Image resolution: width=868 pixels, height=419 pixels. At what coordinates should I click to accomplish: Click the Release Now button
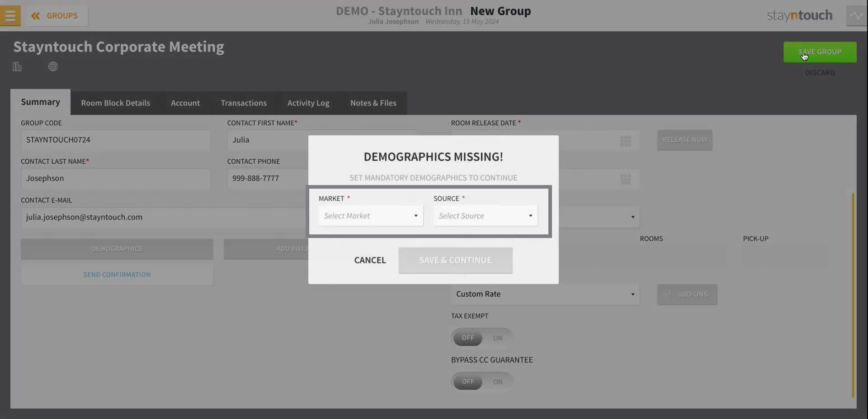[x=684, y=140]
